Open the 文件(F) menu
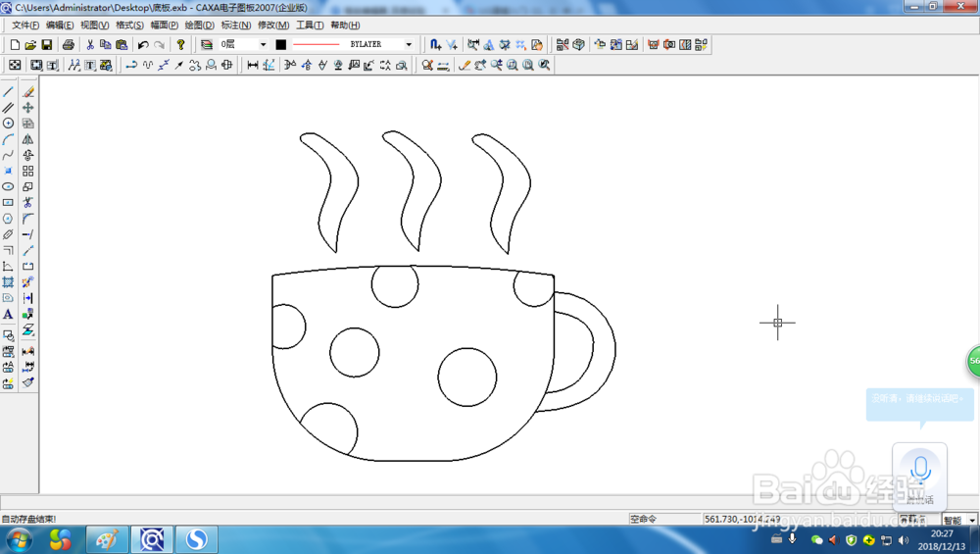Image resolution: width=980 pixels, height=554 pixels. [x=25, y=25]
